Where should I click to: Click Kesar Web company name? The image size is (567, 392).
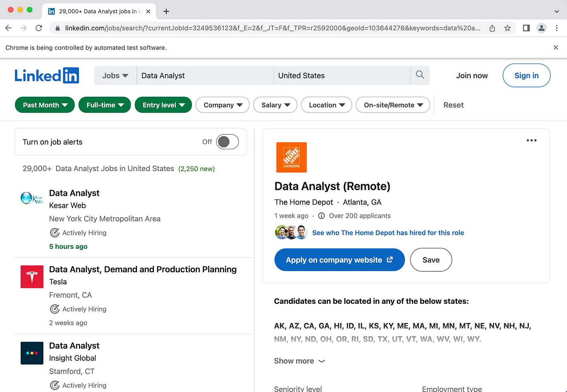pos(67,206)
